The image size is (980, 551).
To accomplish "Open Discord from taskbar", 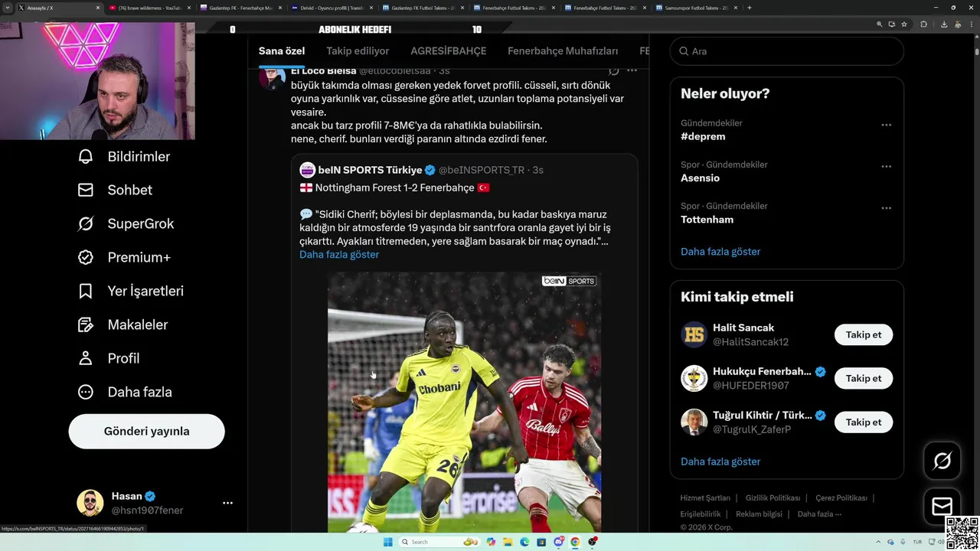I will [558, 542].
